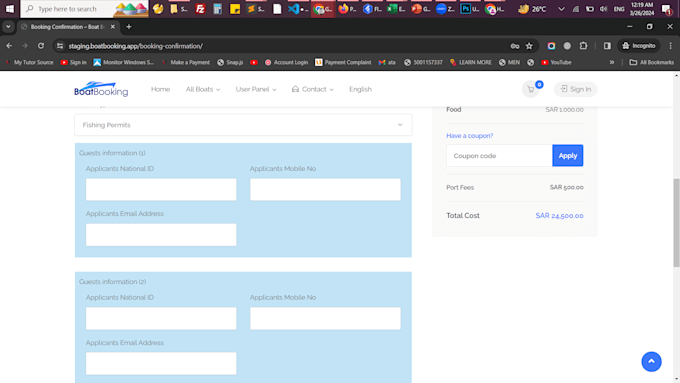
Task: Open FileZilla from the taskbar
Action: [200, 9]
